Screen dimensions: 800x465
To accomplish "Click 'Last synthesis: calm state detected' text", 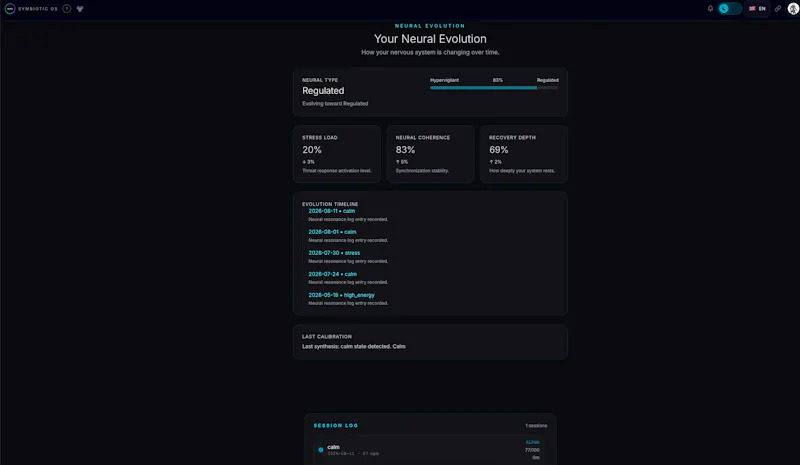I will [354, 347].
